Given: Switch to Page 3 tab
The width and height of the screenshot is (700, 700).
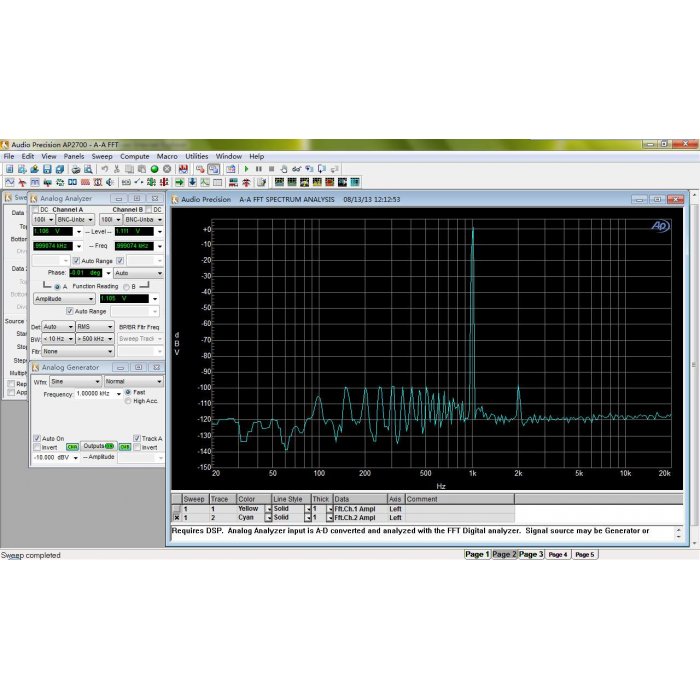Looking at the screenshot, I should [531, 554].
